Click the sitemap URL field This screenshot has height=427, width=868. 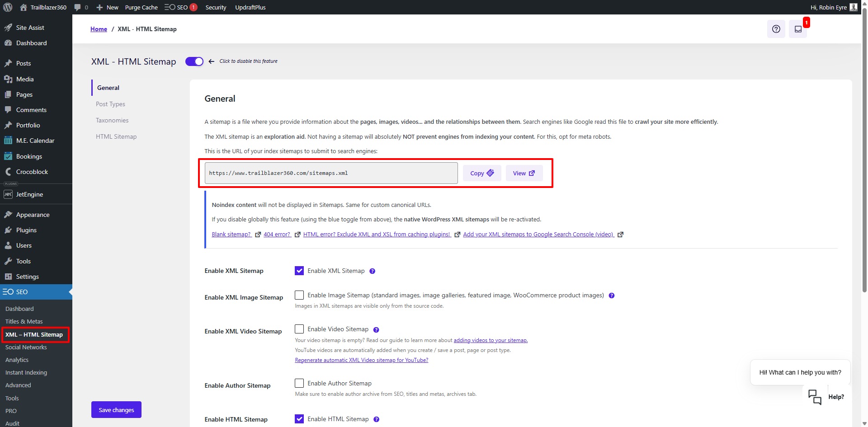tap(331, 173)
